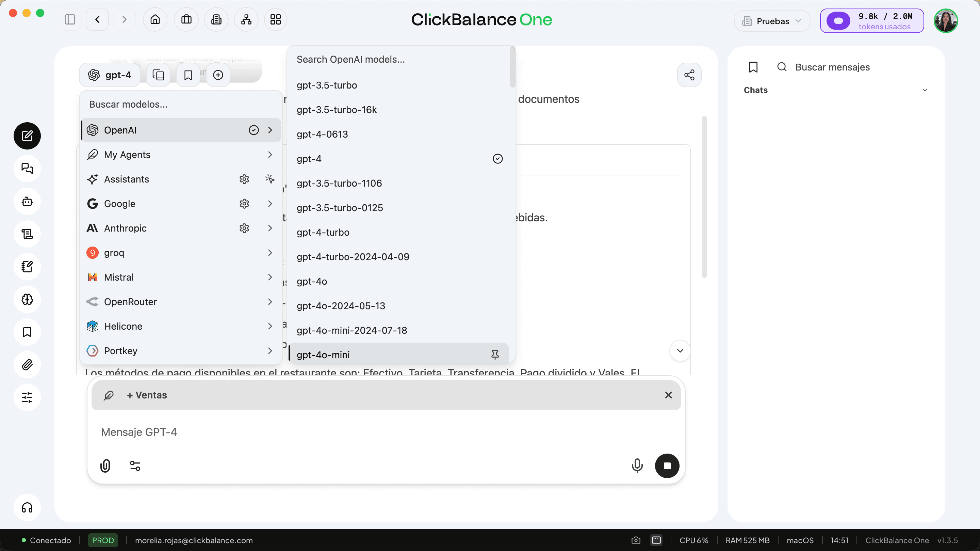Go back with the left arrow button
The height and width of the screenshot is (551, 980).
(97, 19)
